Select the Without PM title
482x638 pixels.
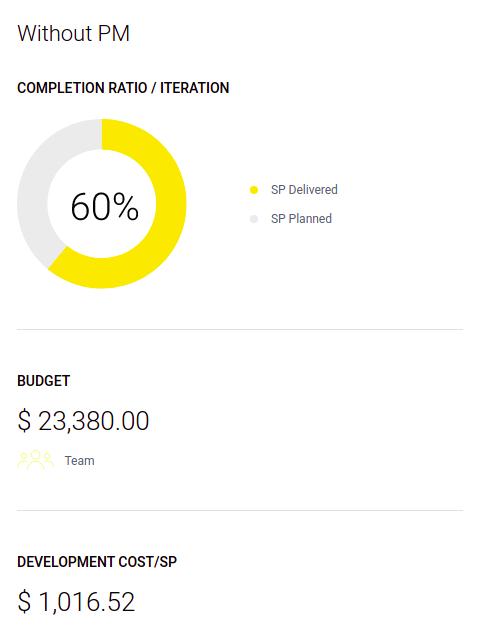click(74, 33)
